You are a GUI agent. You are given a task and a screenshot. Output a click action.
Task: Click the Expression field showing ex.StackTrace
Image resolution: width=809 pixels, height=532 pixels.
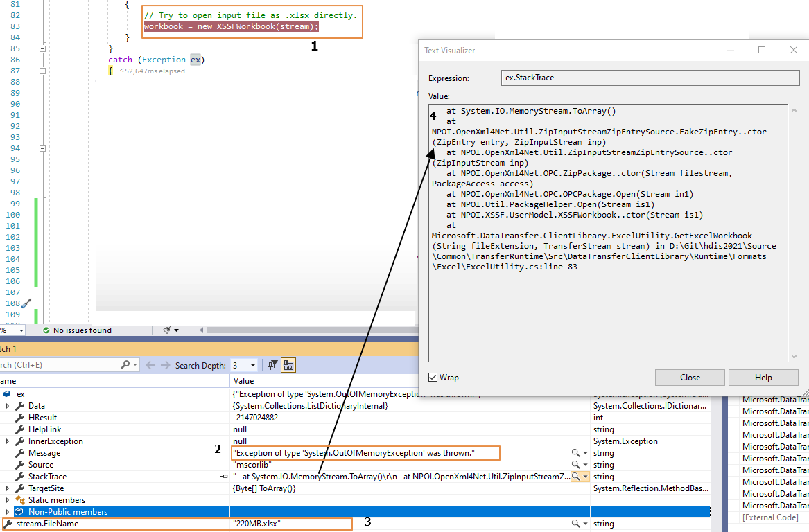pyautogui.click(x=650, y=77)
